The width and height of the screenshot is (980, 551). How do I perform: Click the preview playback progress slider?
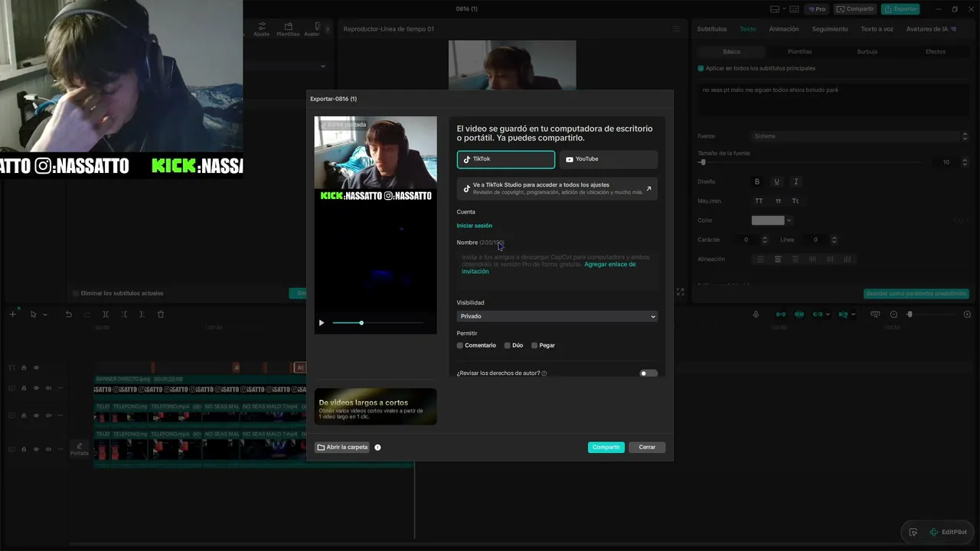click(379, 323)
